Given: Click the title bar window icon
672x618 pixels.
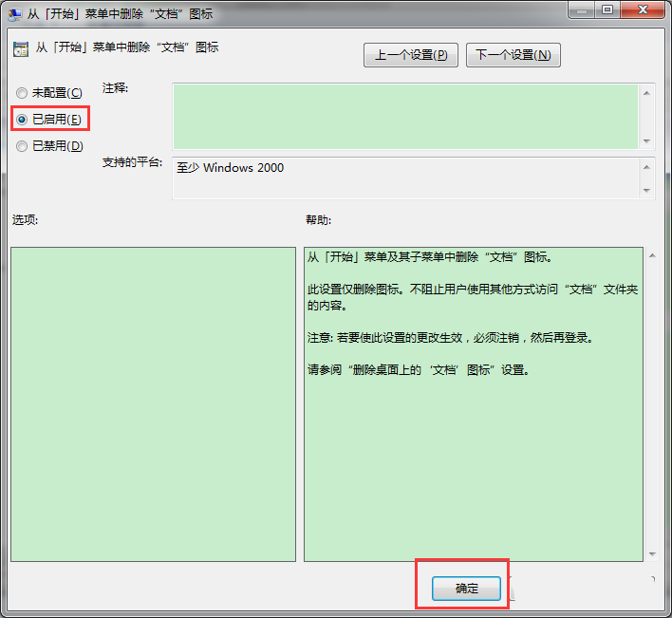Looking at the screenshot, I should (x=14, y=14).
